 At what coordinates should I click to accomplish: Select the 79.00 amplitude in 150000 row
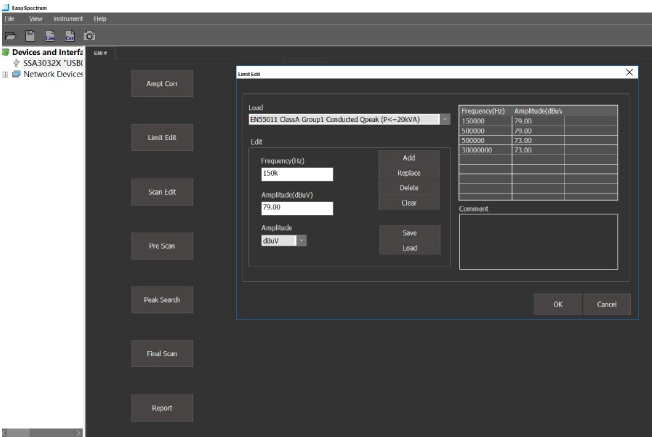click(538, 121)
